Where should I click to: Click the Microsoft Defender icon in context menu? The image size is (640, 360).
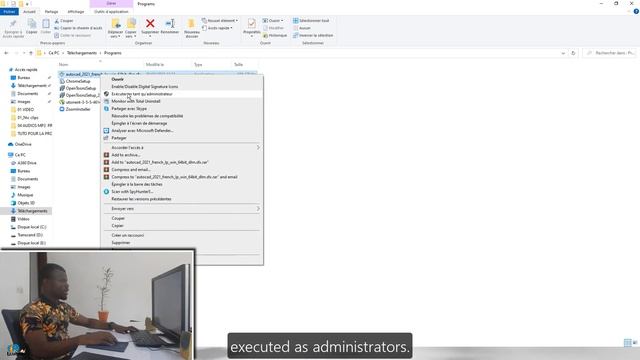[106, 131]
